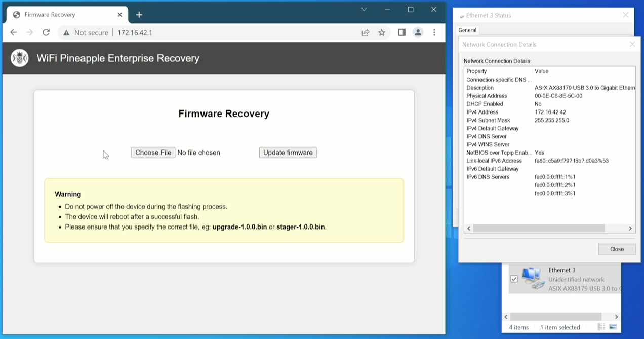Screen dimensions: 644x339
Task: Click the '1 item selected' status text
Action: (560, 327)
